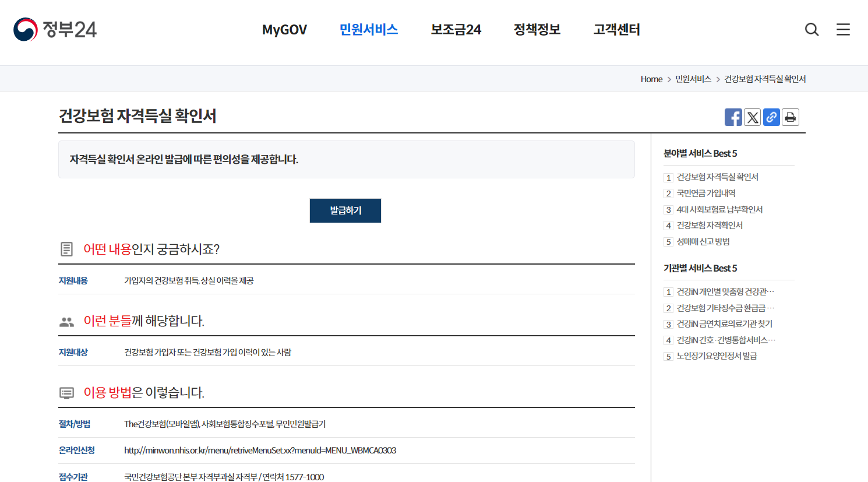Share the page on X
Image resolution: width=868 pixels, height=482 pixels.
coord(752,117)
